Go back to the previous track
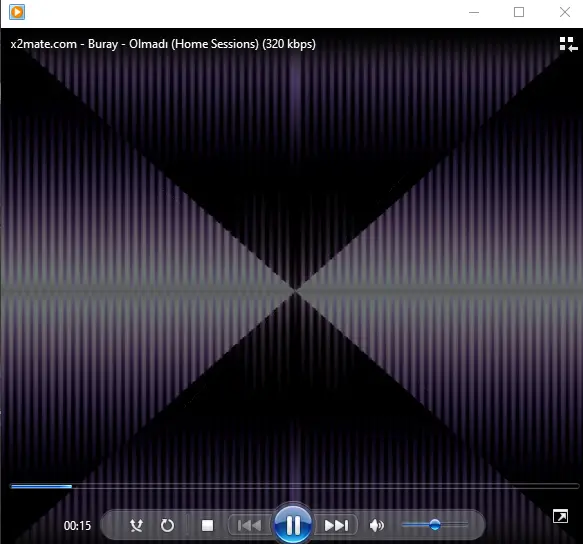Screen dimensions: 583x544 coord(249,525)
